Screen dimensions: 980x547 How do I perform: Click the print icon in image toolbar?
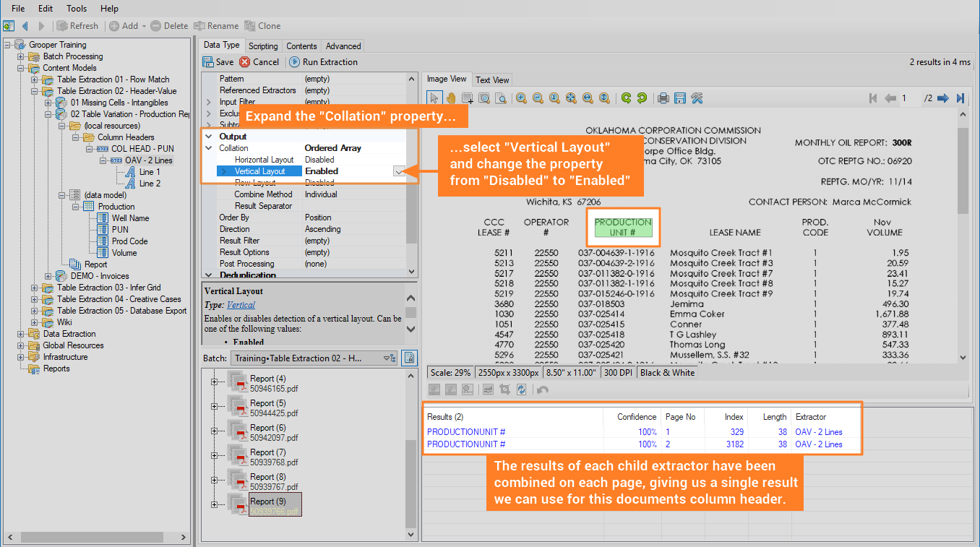pos(663,98)
